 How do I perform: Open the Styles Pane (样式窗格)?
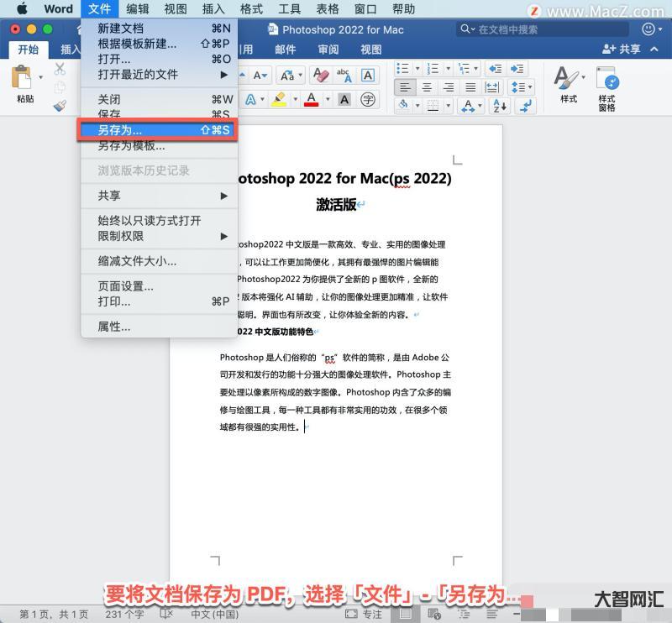(x=607, y=89)
